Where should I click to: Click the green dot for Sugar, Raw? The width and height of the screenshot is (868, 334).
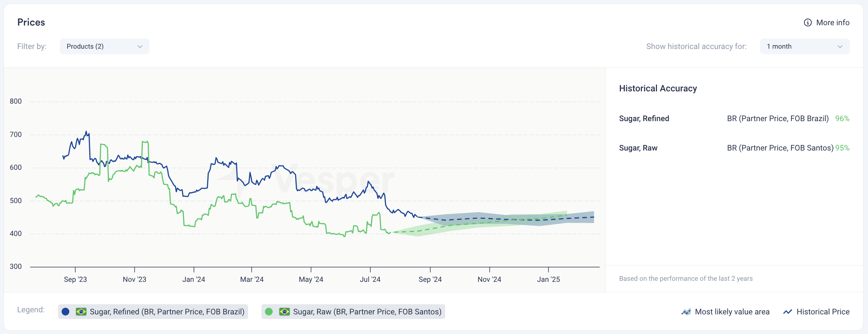(269, 312)
